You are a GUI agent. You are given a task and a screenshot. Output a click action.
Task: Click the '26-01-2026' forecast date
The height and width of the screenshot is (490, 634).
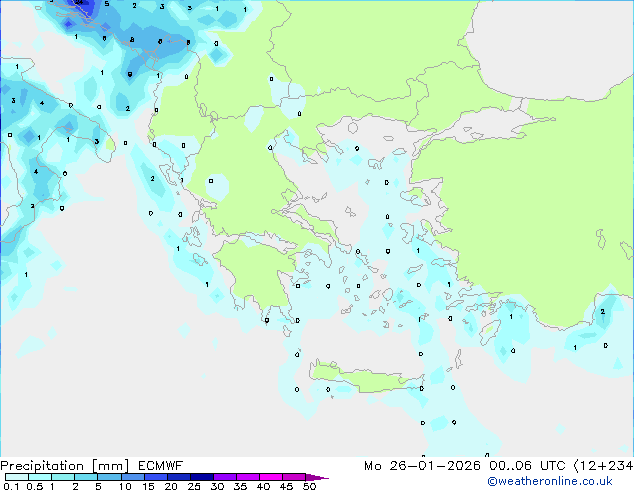point(435,466)
